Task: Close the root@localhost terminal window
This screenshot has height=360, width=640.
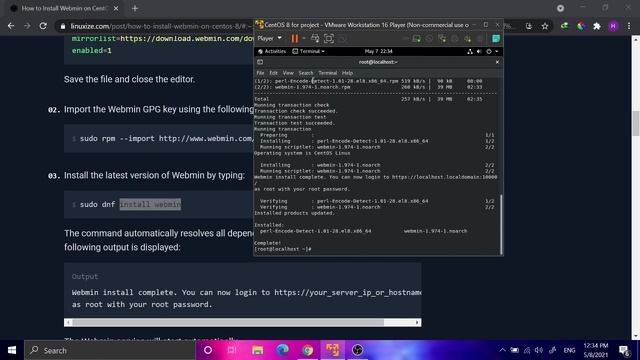Action: click(x=497, y=62)
